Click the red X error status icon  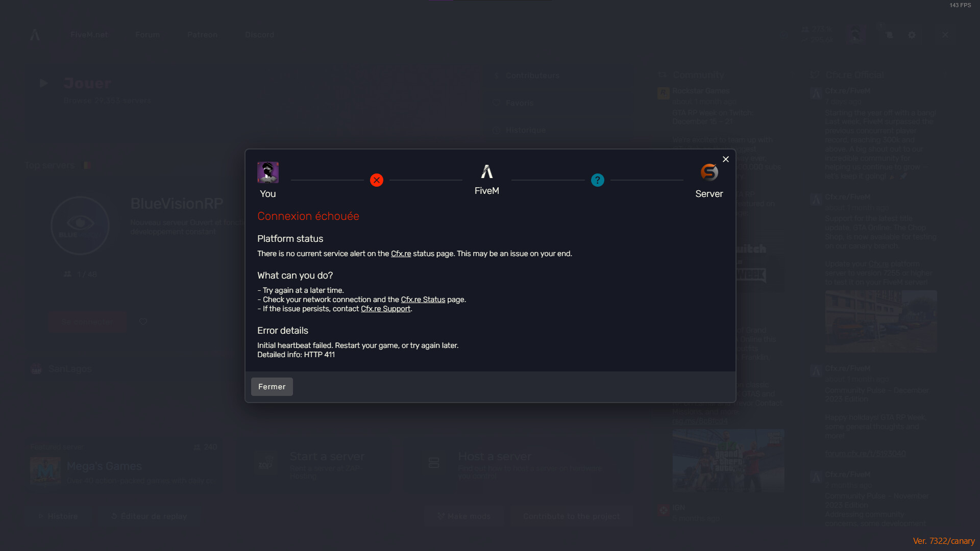pyautogui.click(x=377, y=180)
